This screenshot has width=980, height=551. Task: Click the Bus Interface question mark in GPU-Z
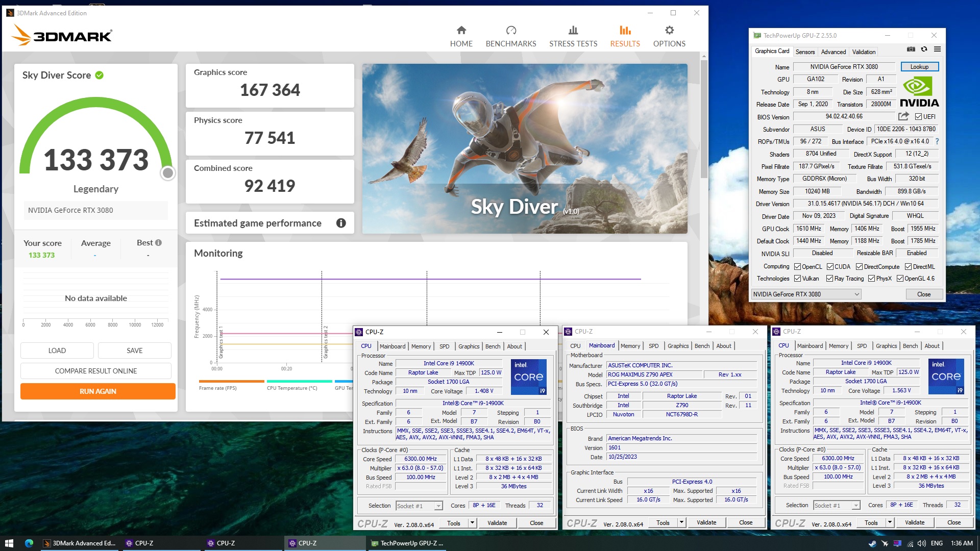(x=937, y=141)
